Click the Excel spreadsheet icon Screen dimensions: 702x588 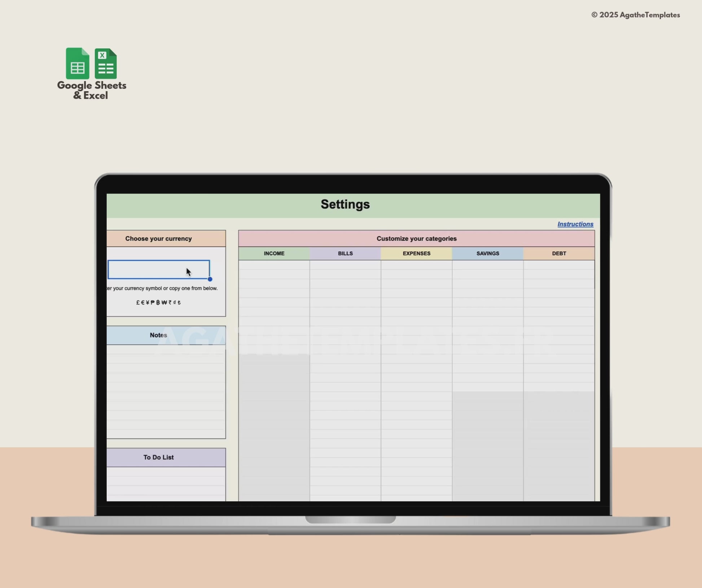pyautogui.click(x=106, y=63)
